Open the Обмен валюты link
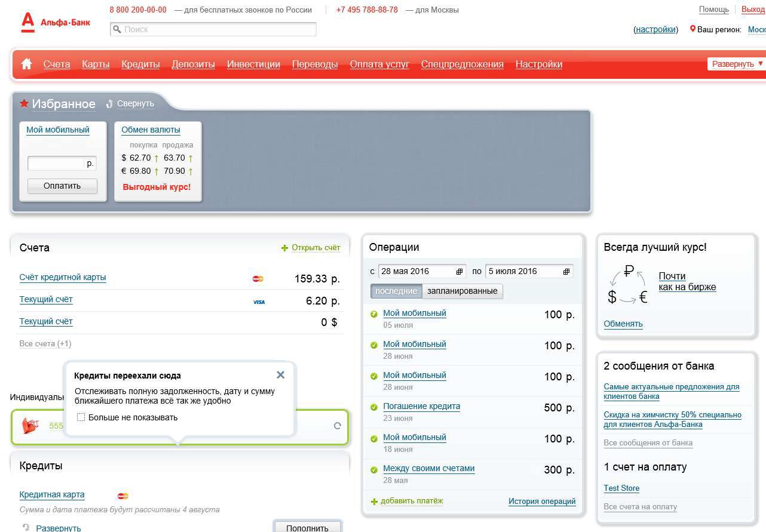The height and width of the screenshot is (532, 766). click(151, 130)
